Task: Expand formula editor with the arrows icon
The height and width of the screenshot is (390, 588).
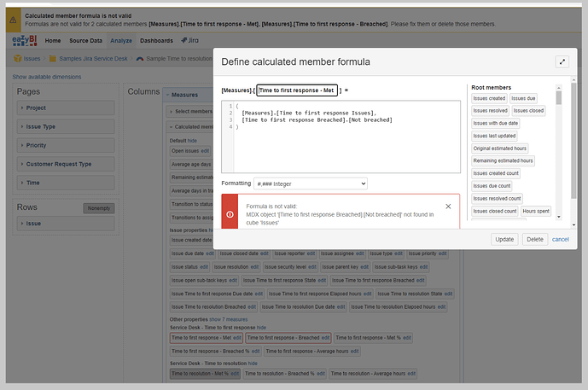Action: click(562, 62)
